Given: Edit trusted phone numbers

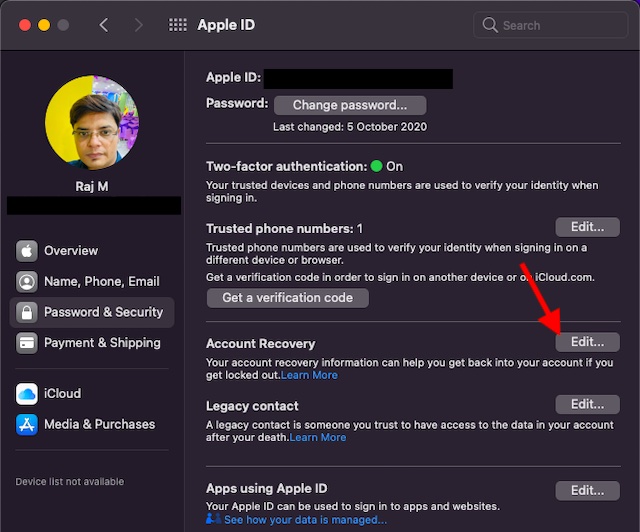Looking at the screenshot, I should pos(587,227).
